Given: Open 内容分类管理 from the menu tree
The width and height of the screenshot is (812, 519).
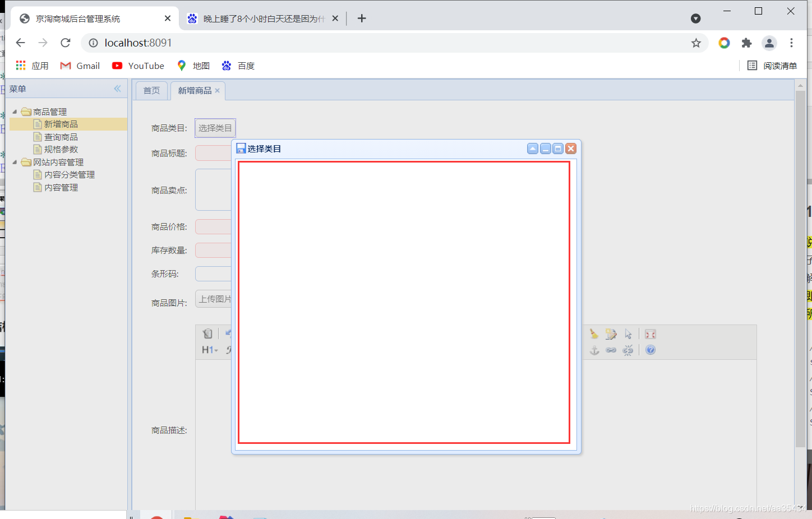Looking at the screenshot, I should [x=69, y=174].
